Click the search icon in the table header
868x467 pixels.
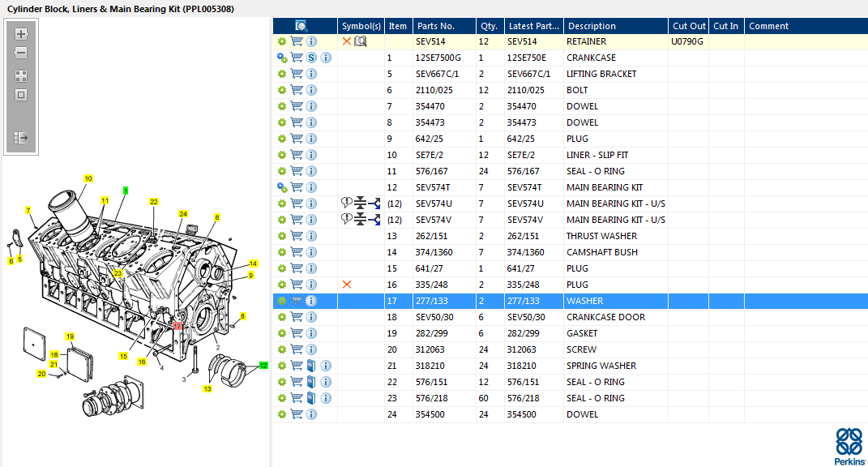(x=301, y=26)
